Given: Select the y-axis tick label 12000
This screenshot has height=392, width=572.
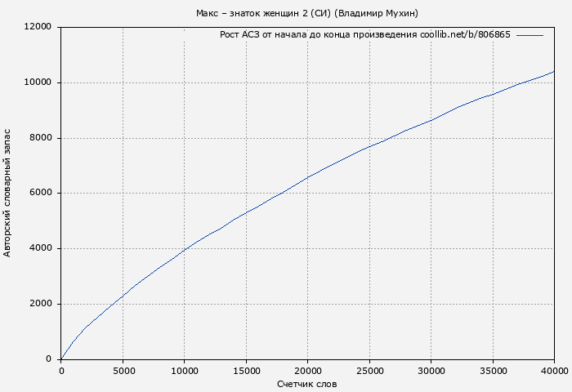Looking at the screenshot, I should 38,27.
